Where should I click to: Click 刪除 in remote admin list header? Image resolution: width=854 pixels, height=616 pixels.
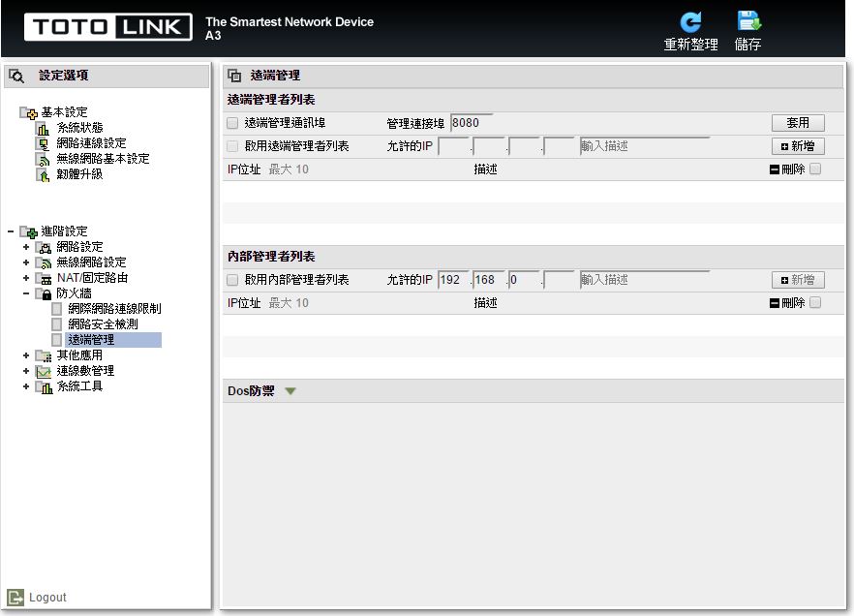click(x=787, y=169)
